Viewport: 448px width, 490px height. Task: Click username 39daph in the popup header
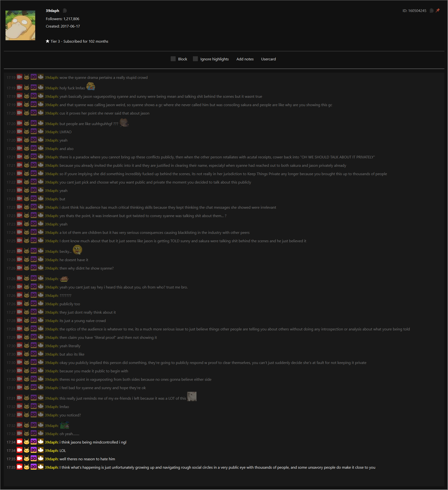tap(52, 11)
